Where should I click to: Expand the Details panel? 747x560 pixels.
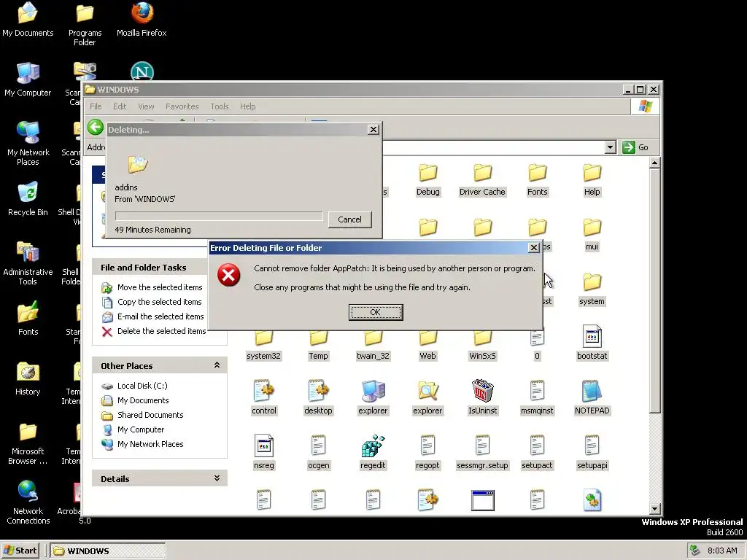pos(217,478)
